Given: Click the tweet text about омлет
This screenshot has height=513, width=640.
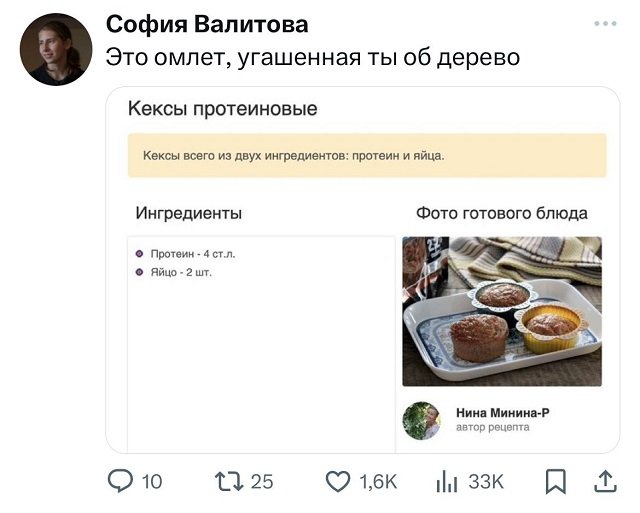Looking at the screenshot, I should click(313, 57).
